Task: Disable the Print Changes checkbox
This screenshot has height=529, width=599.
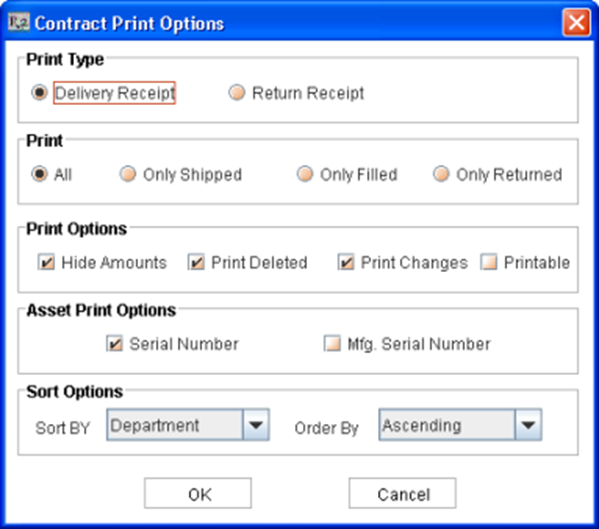Action: coord(346,262)
